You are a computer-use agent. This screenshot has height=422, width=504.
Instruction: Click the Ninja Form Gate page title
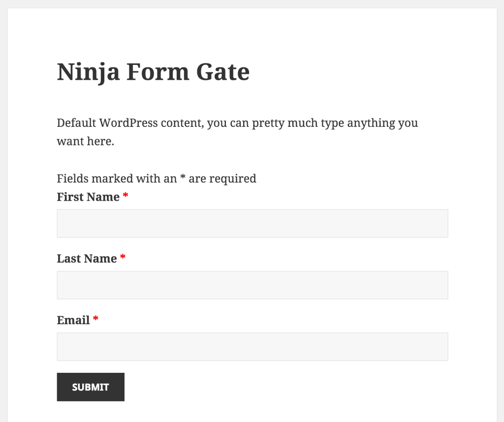click(153, 71)
